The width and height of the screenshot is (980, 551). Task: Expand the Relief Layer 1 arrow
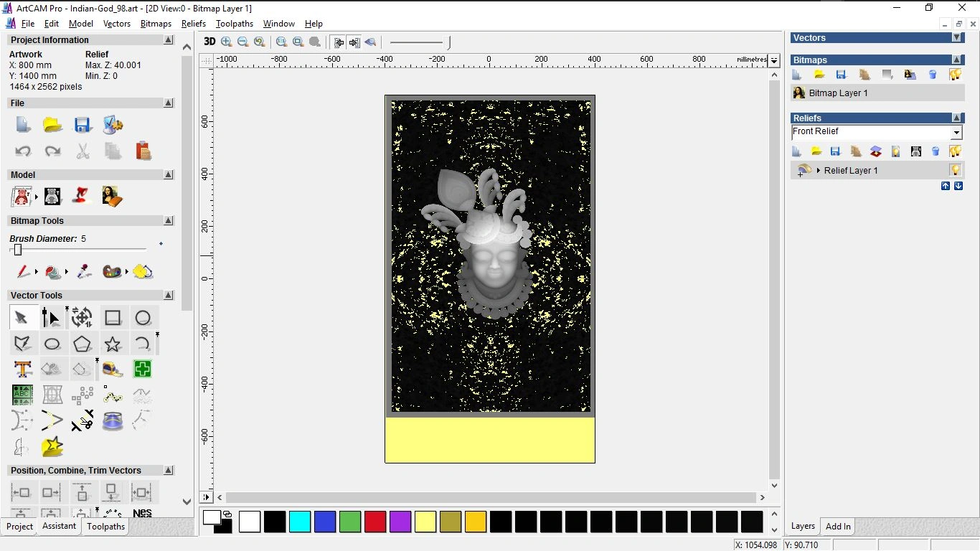[x=819, y=171]
